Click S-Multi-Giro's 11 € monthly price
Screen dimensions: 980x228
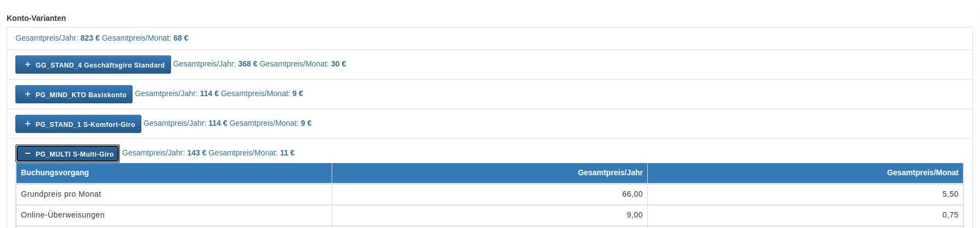tap(287, 153)
